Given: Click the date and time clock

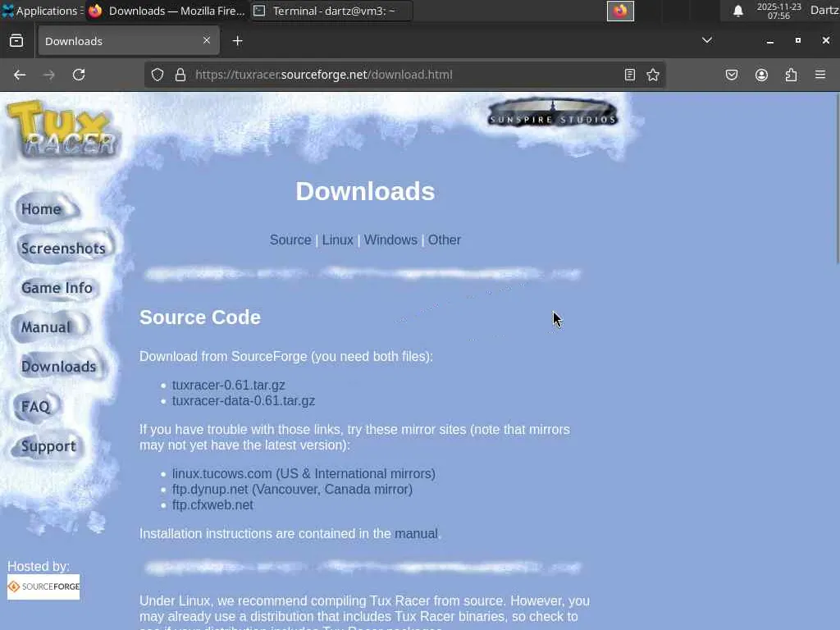Looking at the screenshot, I should point(778,11).
